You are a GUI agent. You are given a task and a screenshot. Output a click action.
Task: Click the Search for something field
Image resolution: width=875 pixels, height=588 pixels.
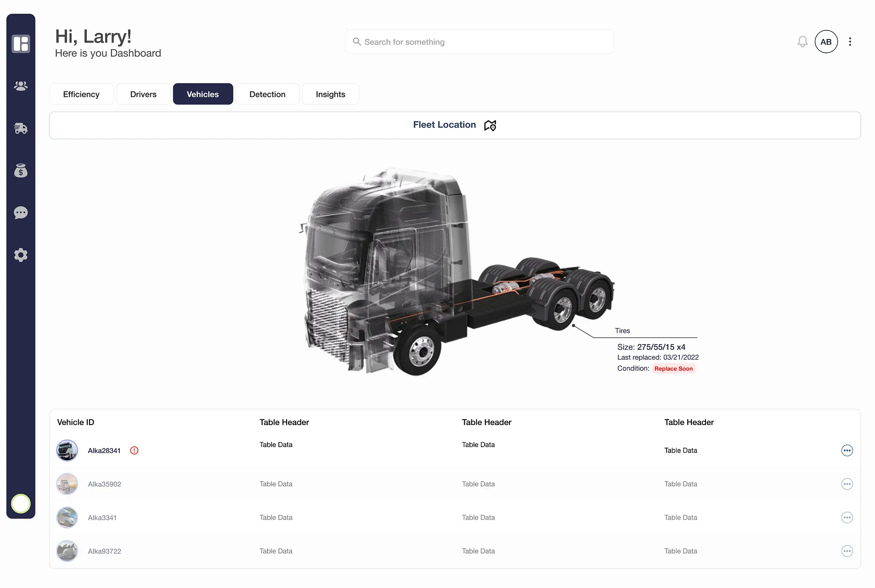[479, 42]
